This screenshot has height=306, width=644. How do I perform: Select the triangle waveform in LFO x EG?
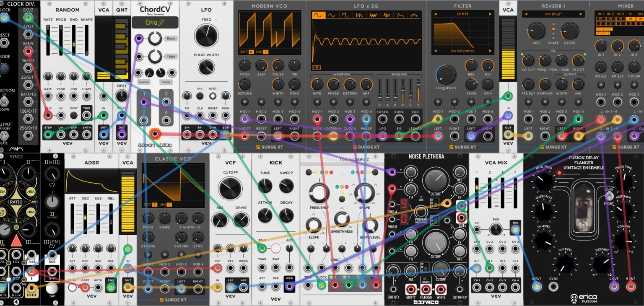tap(331, 15)
